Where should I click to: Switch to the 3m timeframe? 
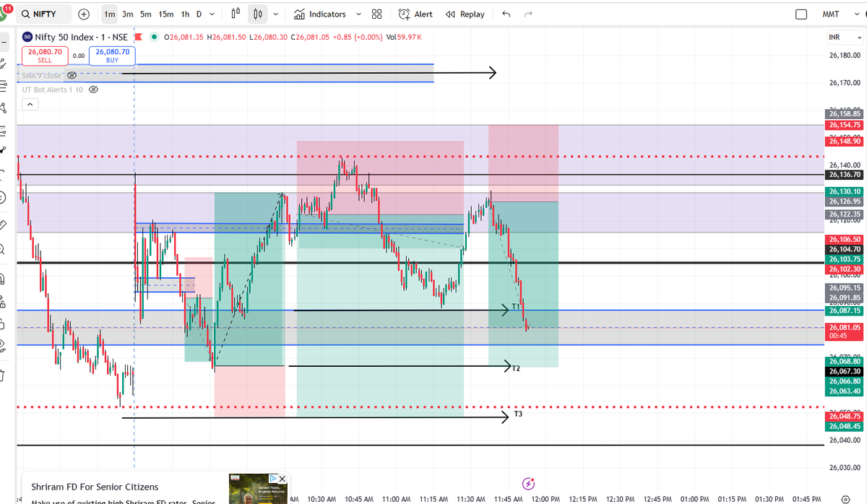pos(128,14)
